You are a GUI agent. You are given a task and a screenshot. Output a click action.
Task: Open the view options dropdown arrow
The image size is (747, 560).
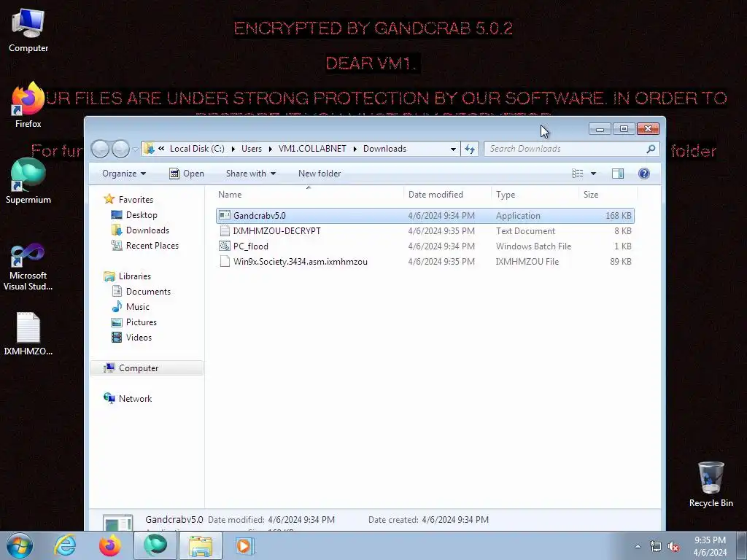[x=593, y=174]
